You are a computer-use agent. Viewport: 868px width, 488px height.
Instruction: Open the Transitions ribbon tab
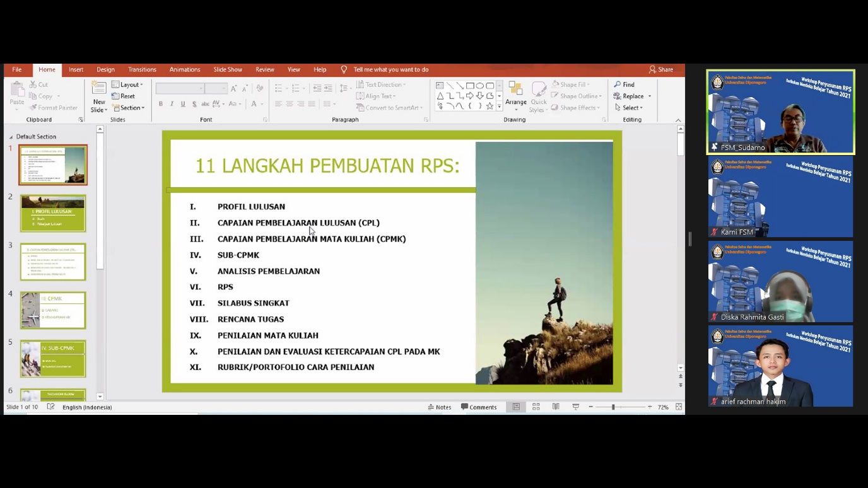(142, 69)
